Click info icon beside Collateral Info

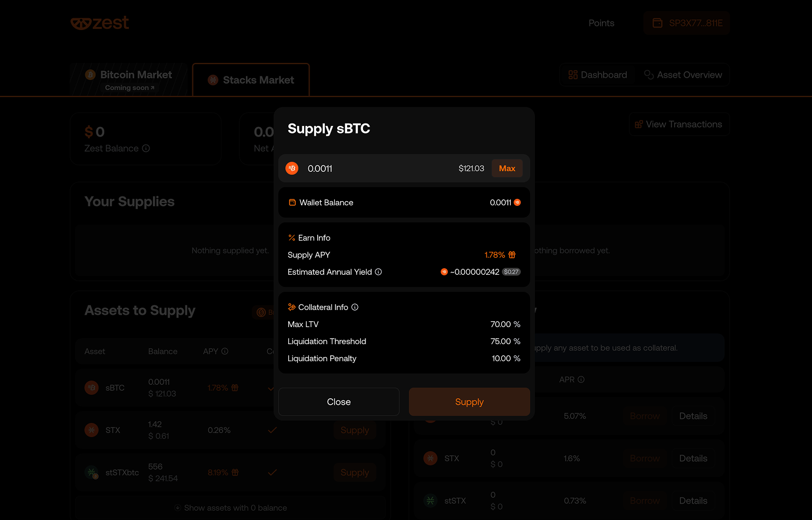point(355,307)
